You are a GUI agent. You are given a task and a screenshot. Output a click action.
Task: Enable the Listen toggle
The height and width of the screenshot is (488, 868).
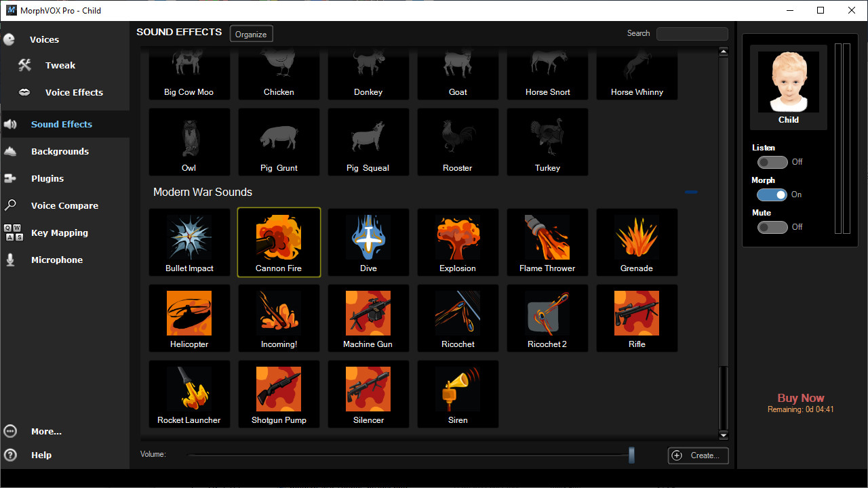coord(772,162)
